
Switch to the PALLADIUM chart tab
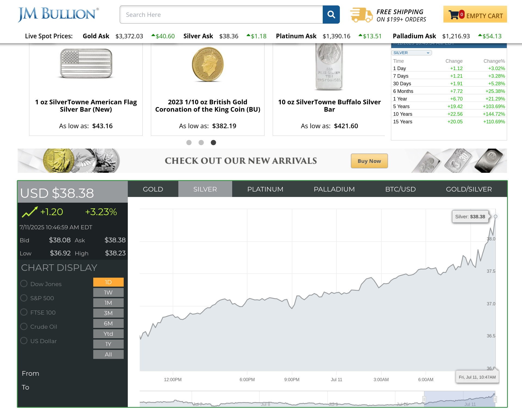[x=334, y=189]
